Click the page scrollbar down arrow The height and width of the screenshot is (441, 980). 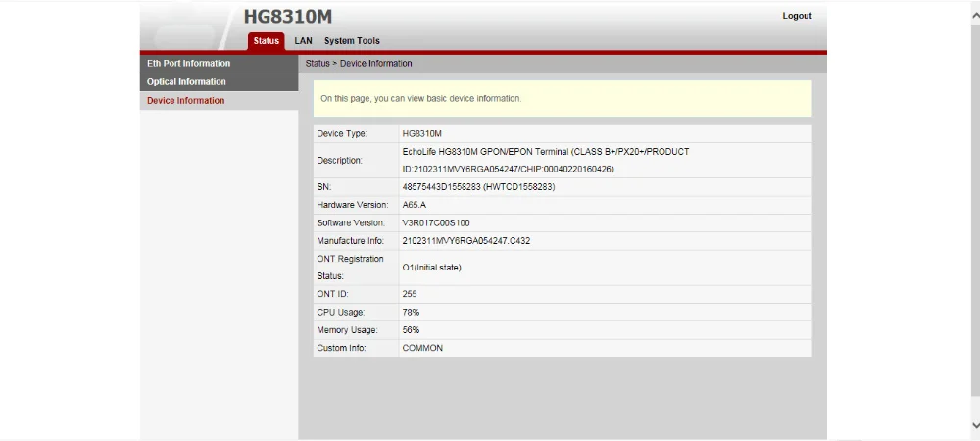tap(975, 425)
